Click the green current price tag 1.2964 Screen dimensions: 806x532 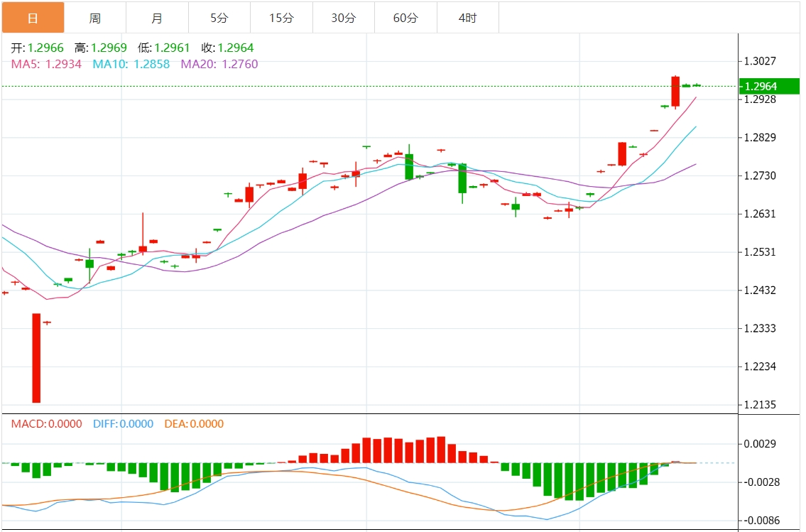(770, 87)
